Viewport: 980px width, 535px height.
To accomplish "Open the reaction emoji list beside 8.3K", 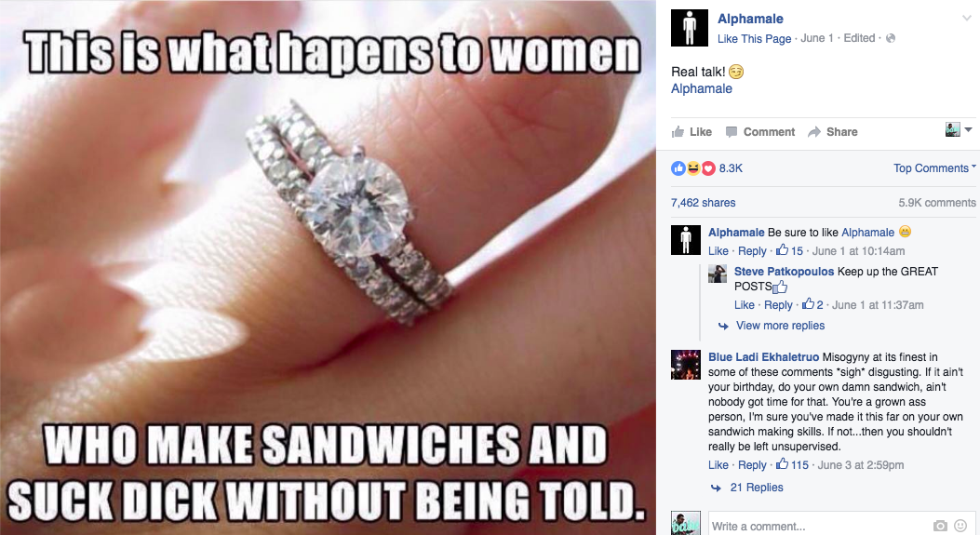I will pos(692,168).
